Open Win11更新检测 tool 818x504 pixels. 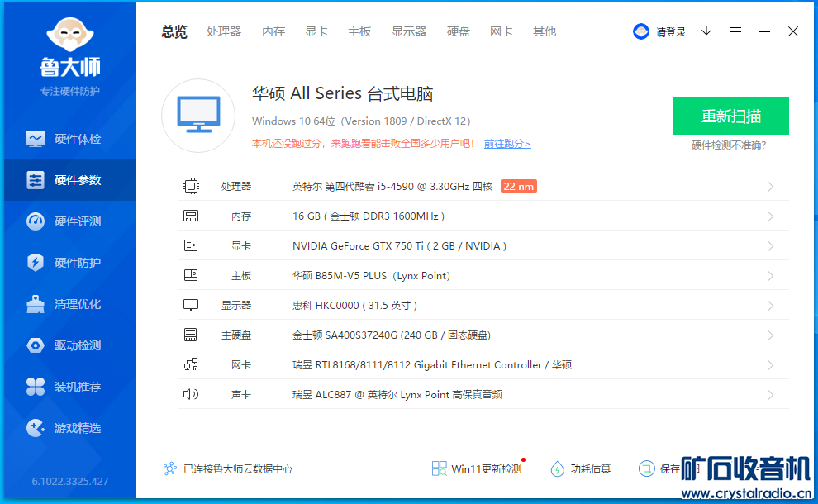click(x=477, y=468)
